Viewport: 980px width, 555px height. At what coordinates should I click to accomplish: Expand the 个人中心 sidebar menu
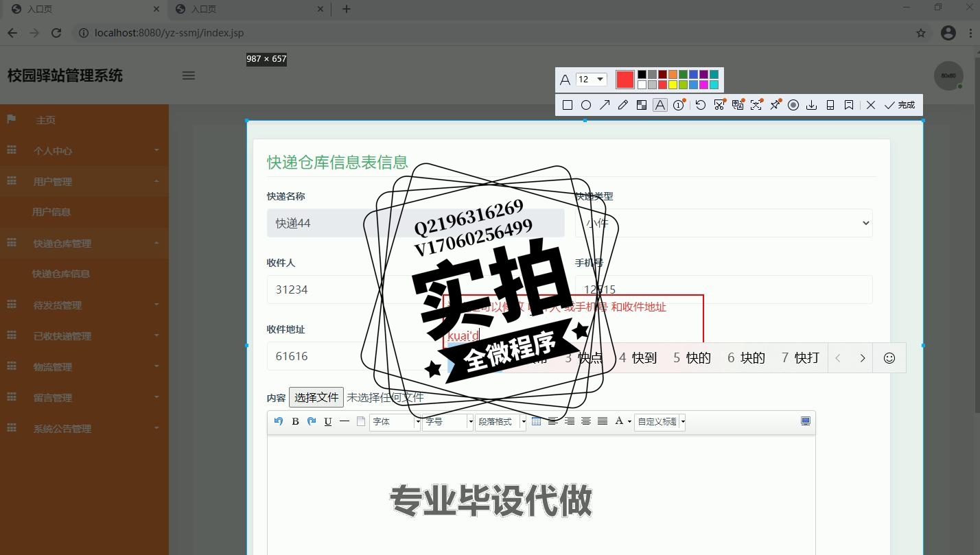coord(84,151)
